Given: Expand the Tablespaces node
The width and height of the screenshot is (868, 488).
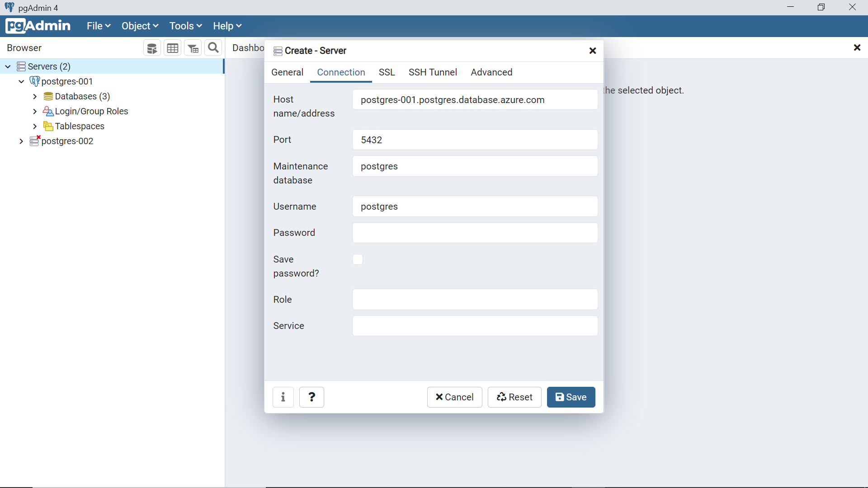Looking at the screenshot, I should [35, 126].
